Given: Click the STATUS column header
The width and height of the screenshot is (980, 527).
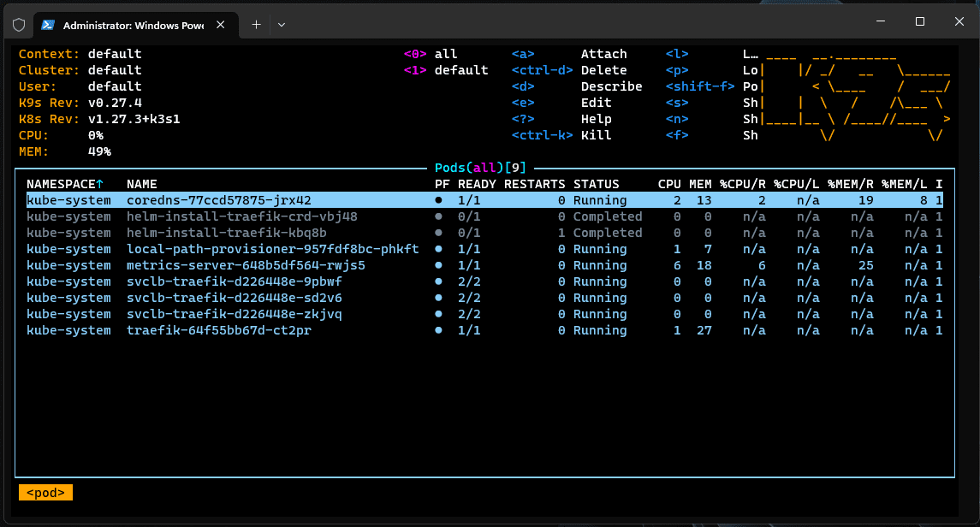Looking at the screenshot, I should pos(597,184).
